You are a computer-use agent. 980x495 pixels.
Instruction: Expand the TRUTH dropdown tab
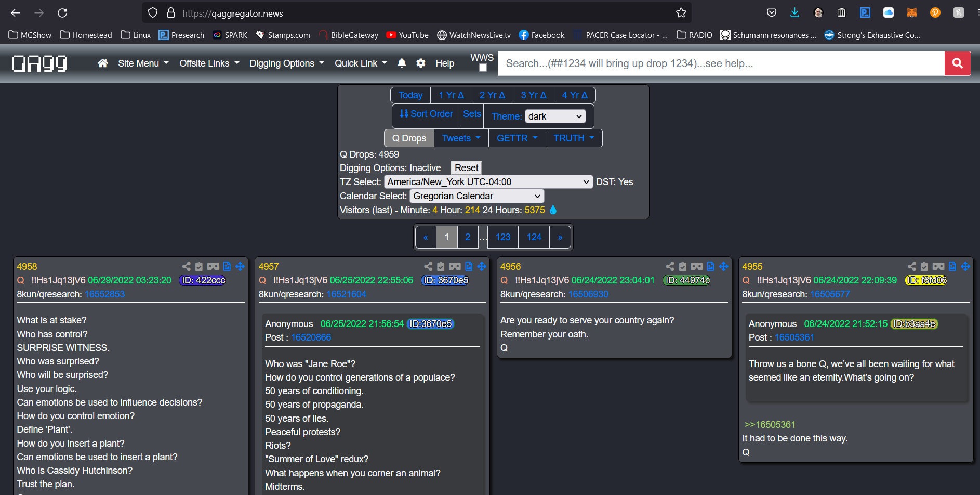coord(574,138)
